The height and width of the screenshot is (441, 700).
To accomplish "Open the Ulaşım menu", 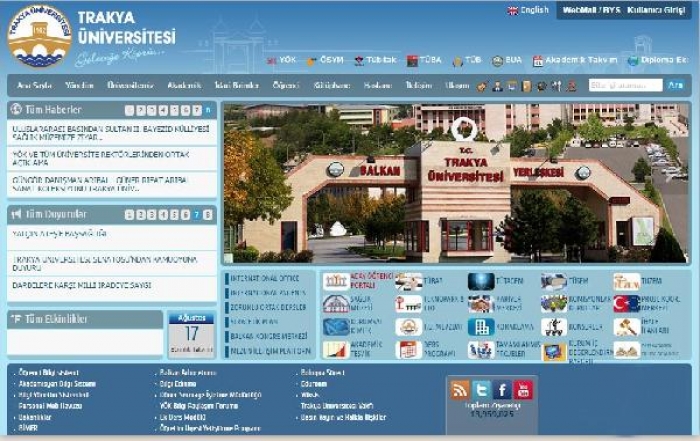I will [x=457, y=85].
